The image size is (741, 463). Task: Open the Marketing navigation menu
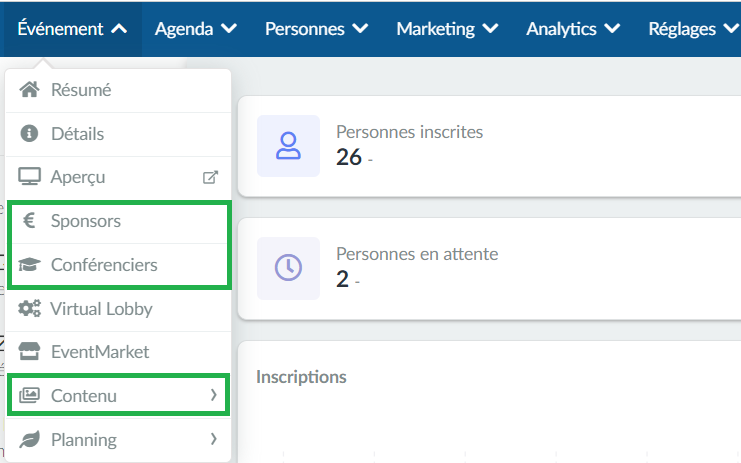(448, 29)
